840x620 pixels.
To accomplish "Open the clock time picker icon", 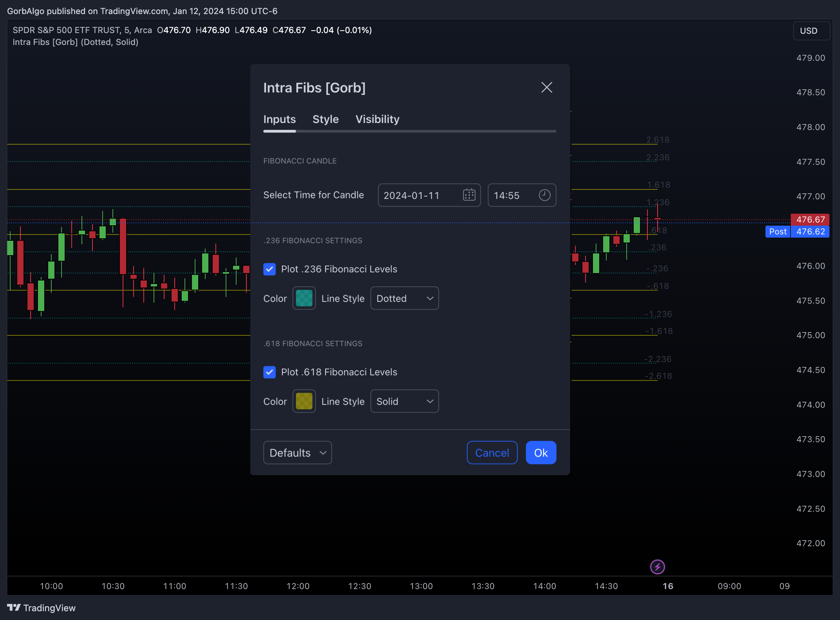I will [544, 195].
